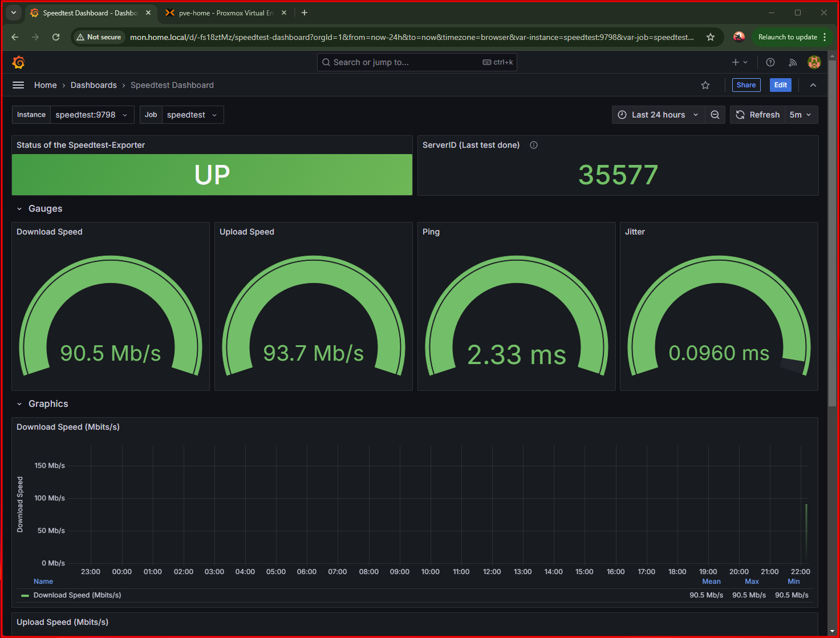Close the Speedtest Dashboard tab
Viewport: 840px width, 638px height.
pyautogui.click(x=148, y=13)
